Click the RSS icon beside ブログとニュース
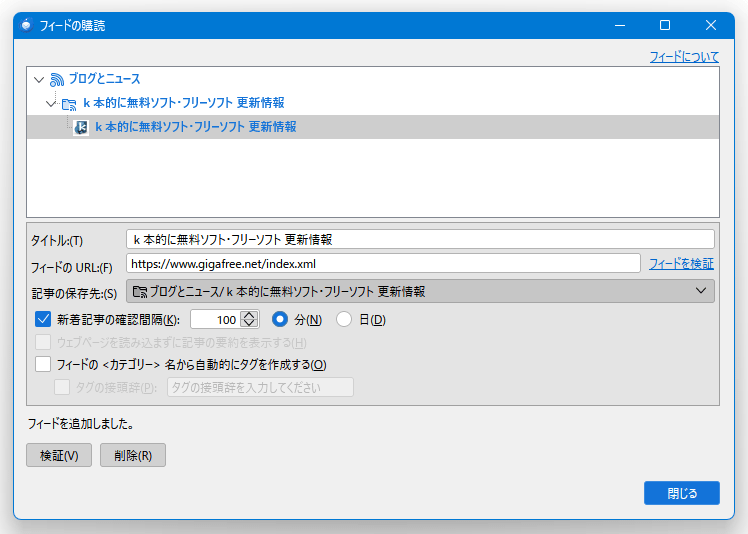This screenshot has height=534, width=748. pos(57,80)
